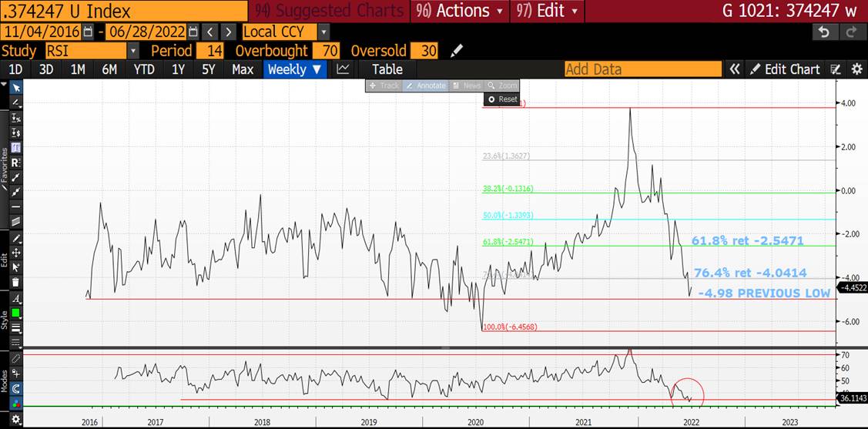Image resolution: width=868 pixels, height=429 pixels.
Task: Pick the percent change measurement tool
Action: 16,117
